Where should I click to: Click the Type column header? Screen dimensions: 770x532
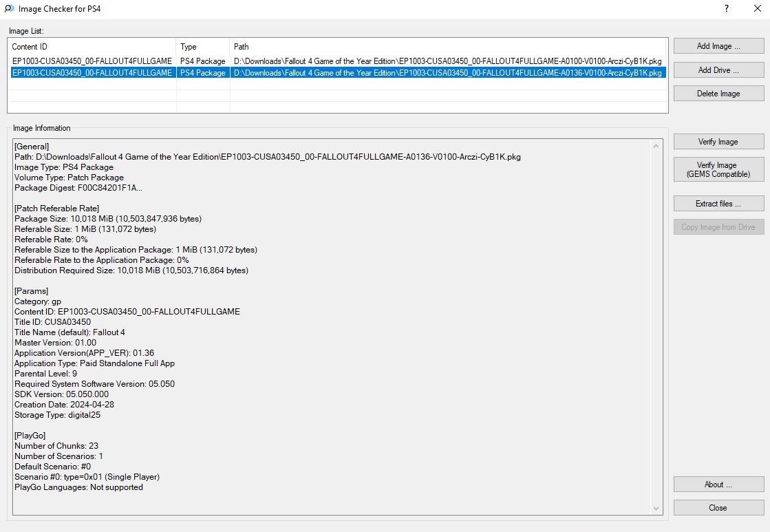click(x=203, y=47)
